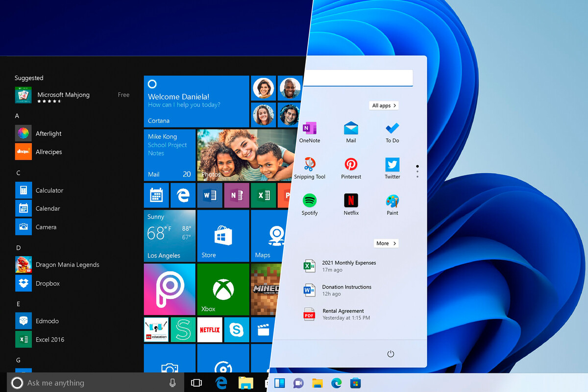Open Task View in the taskbar
Viewport: 588px width, 392px height.
coord(196,383)
